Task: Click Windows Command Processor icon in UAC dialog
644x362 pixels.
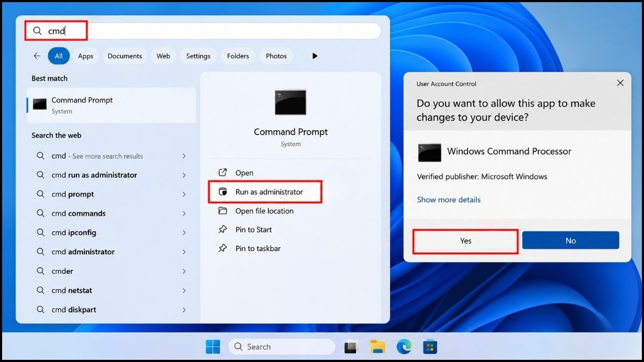Action: (x=429, y=152)
